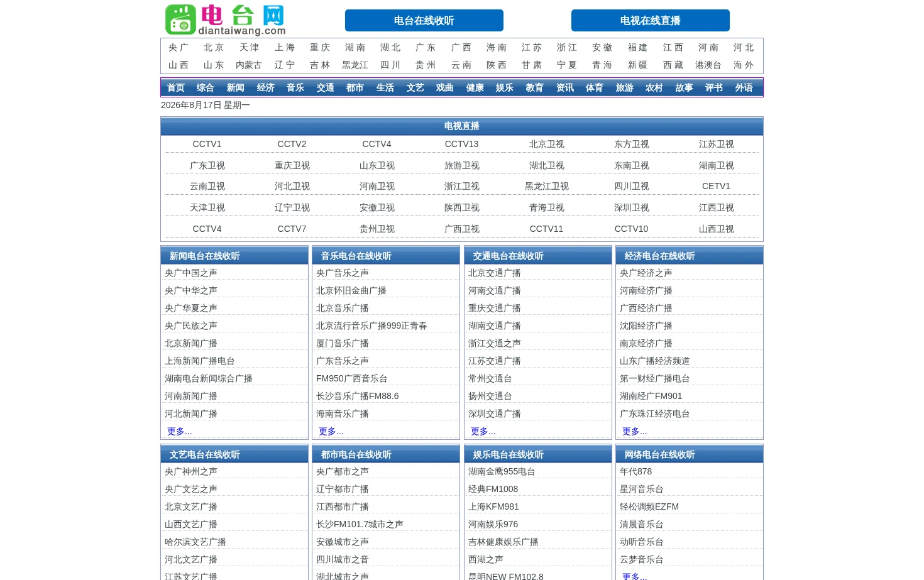This screenshot has width=924, height=580.
Task: Select the 广东 region link
Action: click(426, 47)
